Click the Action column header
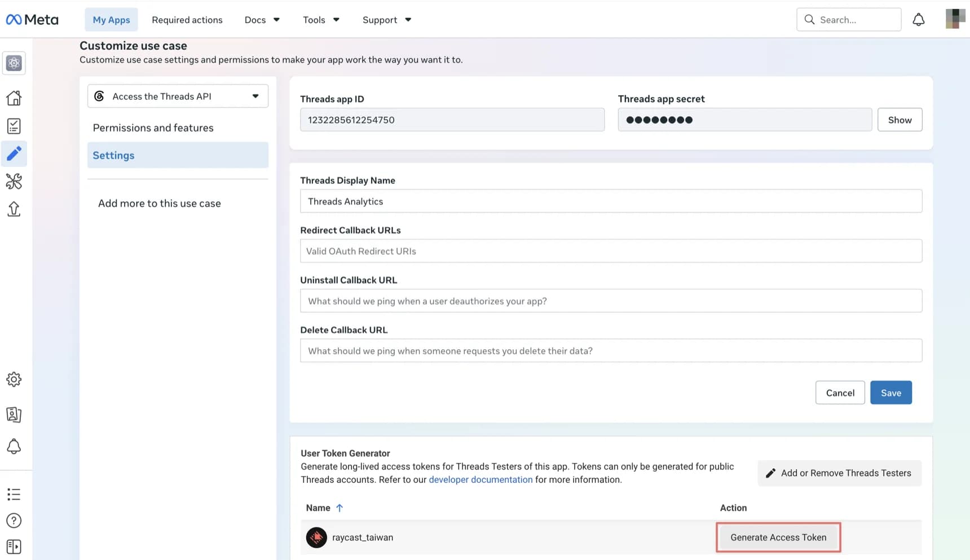The width and height of the screenshot is (970, 560). [733, 508]
